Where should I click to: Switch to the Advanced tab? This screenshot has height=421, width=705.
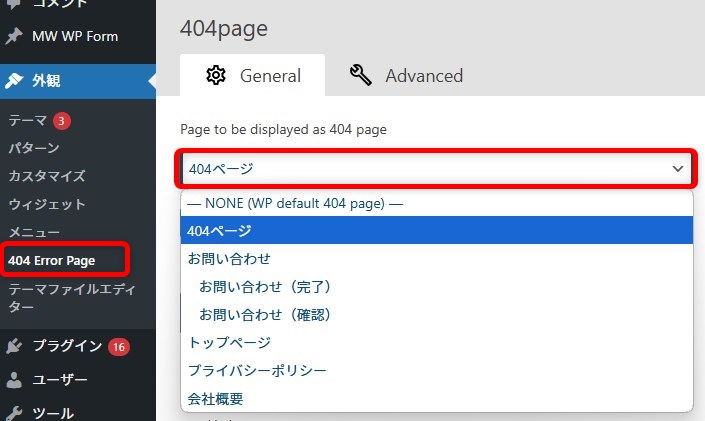[x=406, y=76]
